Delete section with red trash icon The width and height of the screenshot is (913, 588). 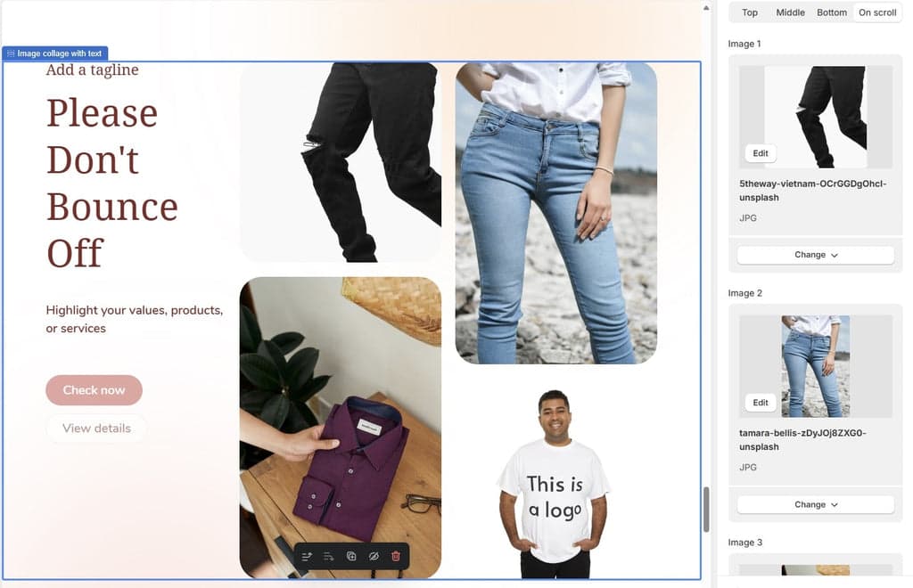[396, 557]
